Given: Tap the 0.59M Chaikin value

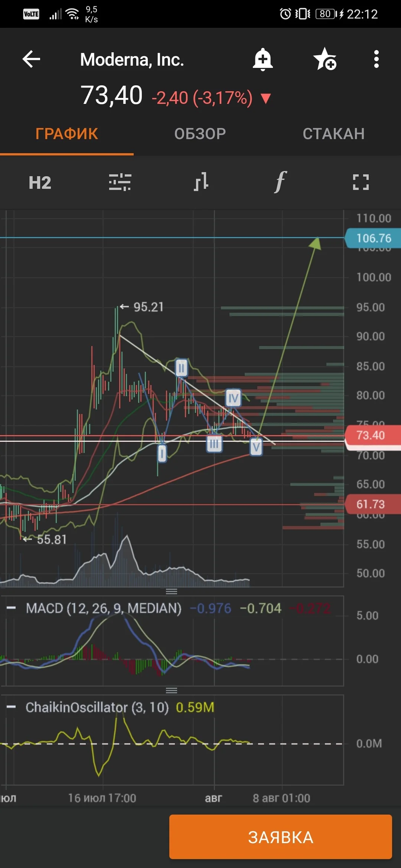Looking at the screenshot, I should (x=195, y=707).
